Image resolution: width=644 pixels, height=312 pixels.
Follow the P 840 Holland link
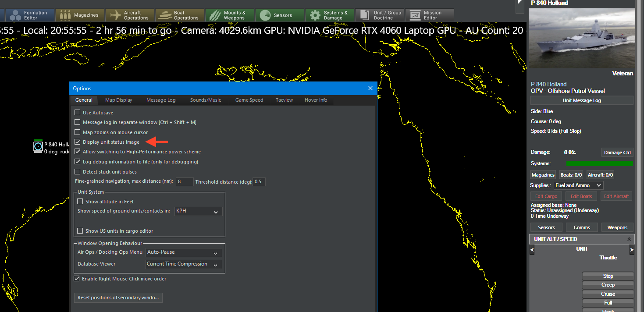tap(548, 84)
